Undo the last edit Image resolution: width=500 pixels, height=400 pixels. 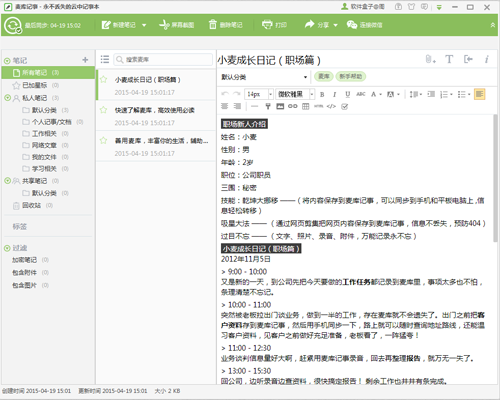[225, 94]
